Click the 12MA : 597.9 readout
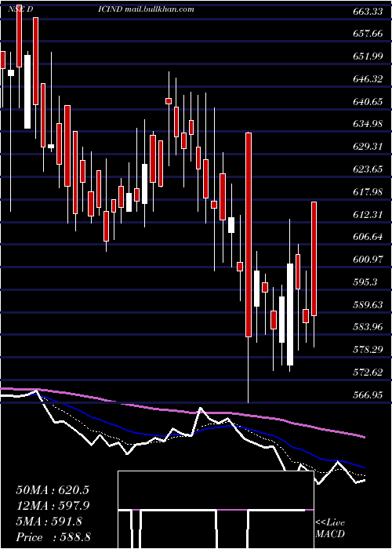 [53, 506]
